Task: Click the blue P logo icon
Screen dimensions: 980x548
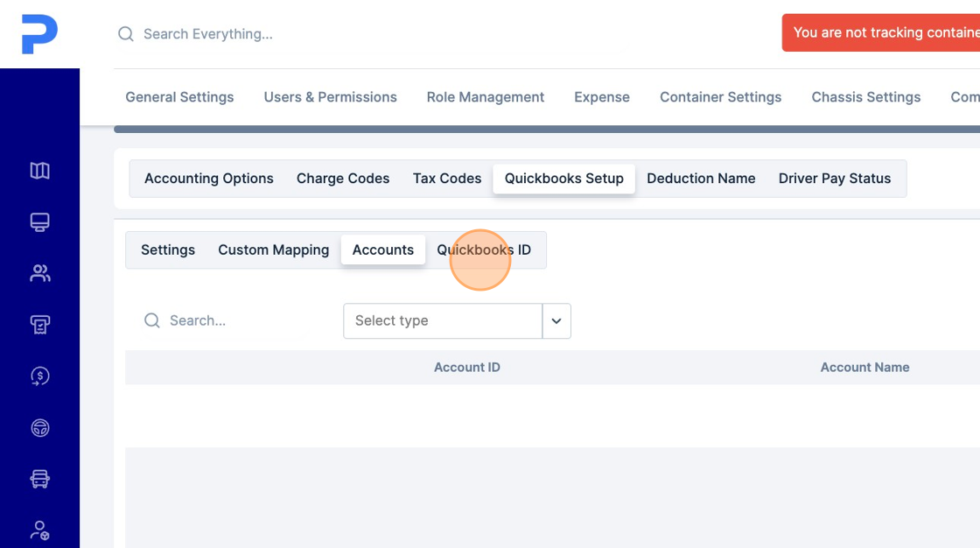Action: coord(39,34)
